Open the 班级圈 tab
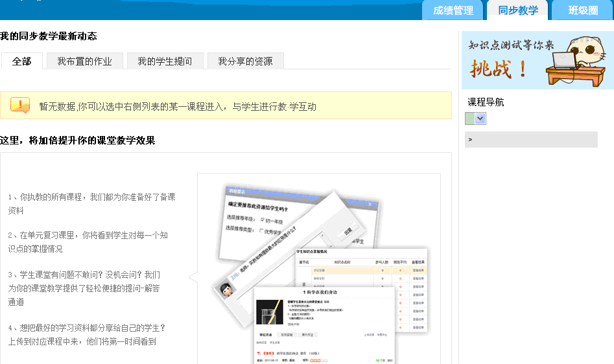614x364 pixels. [x=582, y=10]
